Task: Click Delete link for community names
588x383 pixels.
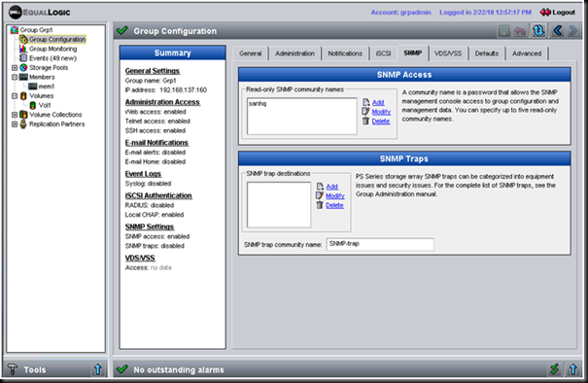Action: pyautogui.click(x=381, y=122)
